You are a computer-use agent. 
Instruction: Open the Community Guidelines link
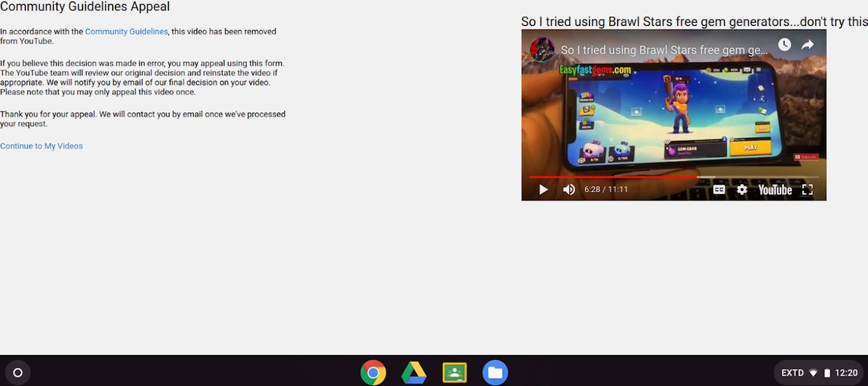pyautogui.click(x=127, y=32)
